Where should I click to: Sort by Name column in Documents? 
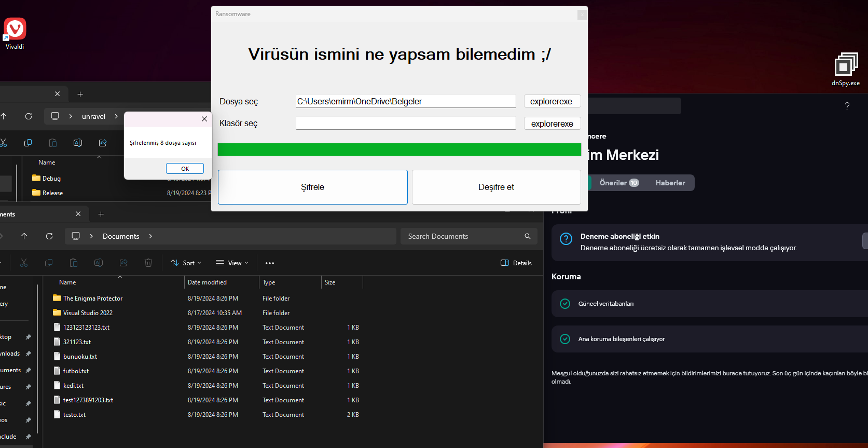coord(67,282)
